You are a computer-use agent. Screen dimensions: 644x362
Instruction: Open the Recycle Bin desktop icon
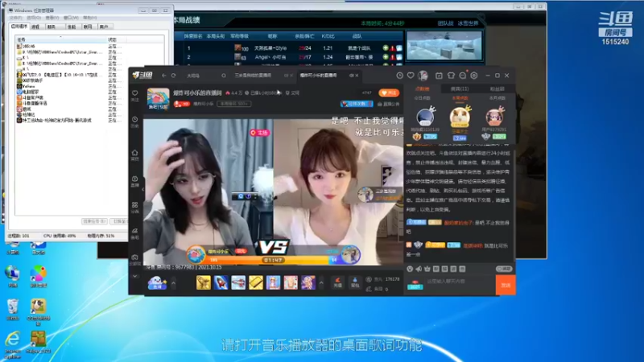tap(13, 310)
